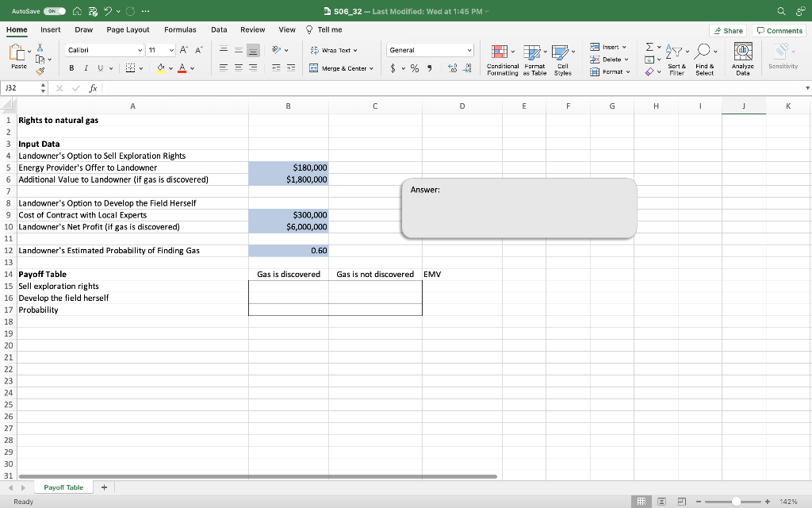Open Sort & Filter
The width and height of the screenshot is (812, 508).
[x=677, y=60]
